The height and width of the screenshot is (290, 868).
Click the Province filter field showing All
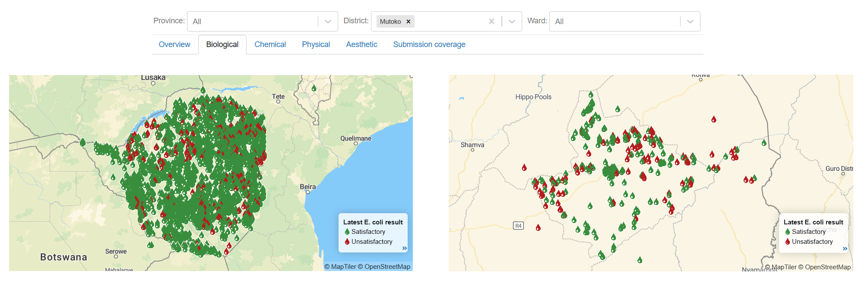263,22
